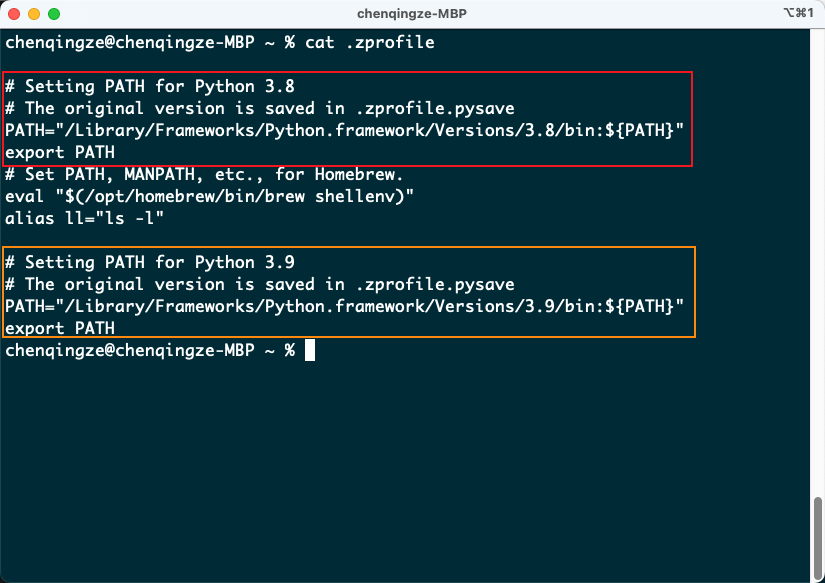The width and height of the screenshot is (825, 583).
Task: Click the last shell prompt text
Action: 150,350
